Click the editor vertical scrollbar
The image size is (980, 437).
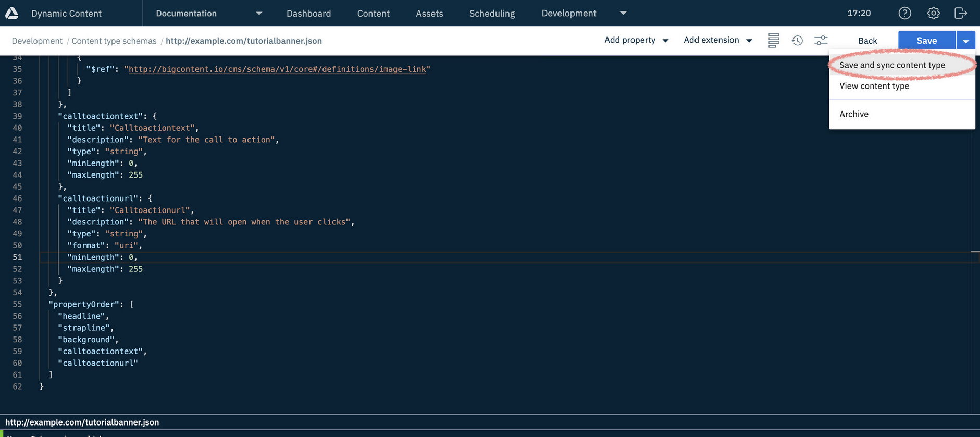(975, 234)
